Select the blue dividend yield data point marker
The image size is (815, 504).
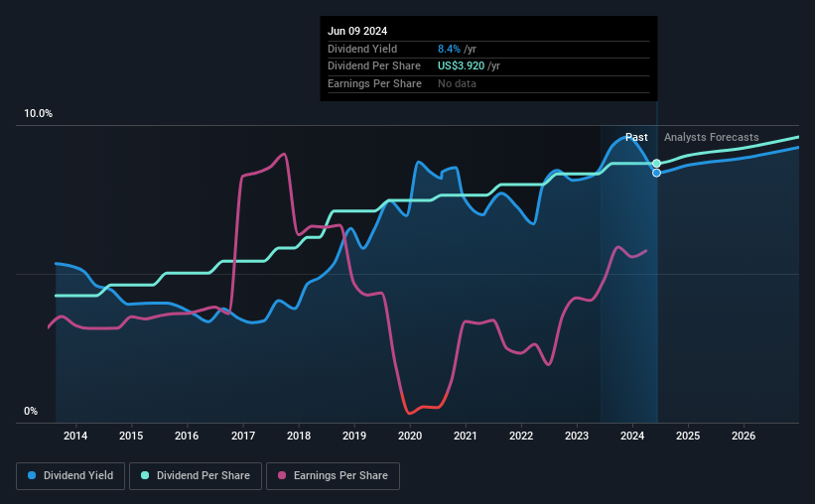pyautogui.click(x=656, y=173)
